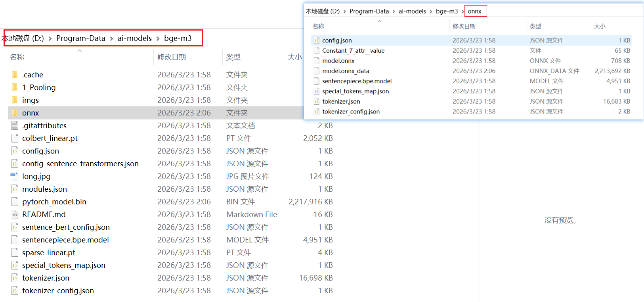Click bge-m3 breadcrumb in onnx window
This screenshot has height=302, width=644.
tap(447, 11)
